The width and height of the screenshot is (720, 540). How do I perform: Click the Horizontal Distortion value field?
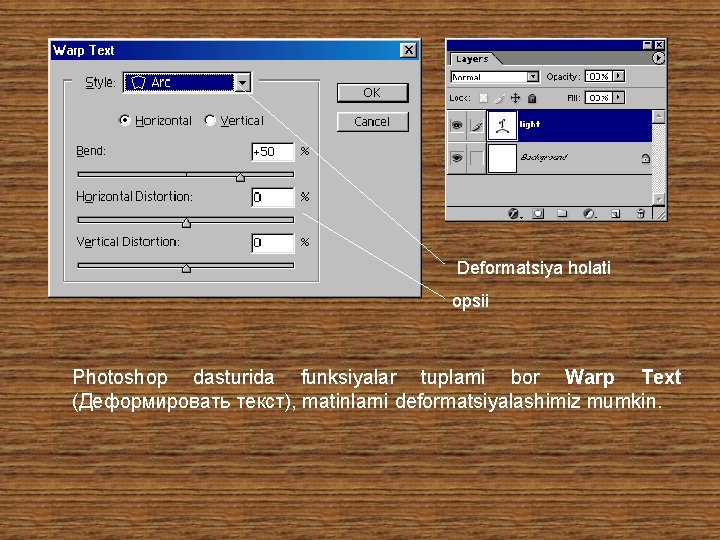[x=273, y=197]
